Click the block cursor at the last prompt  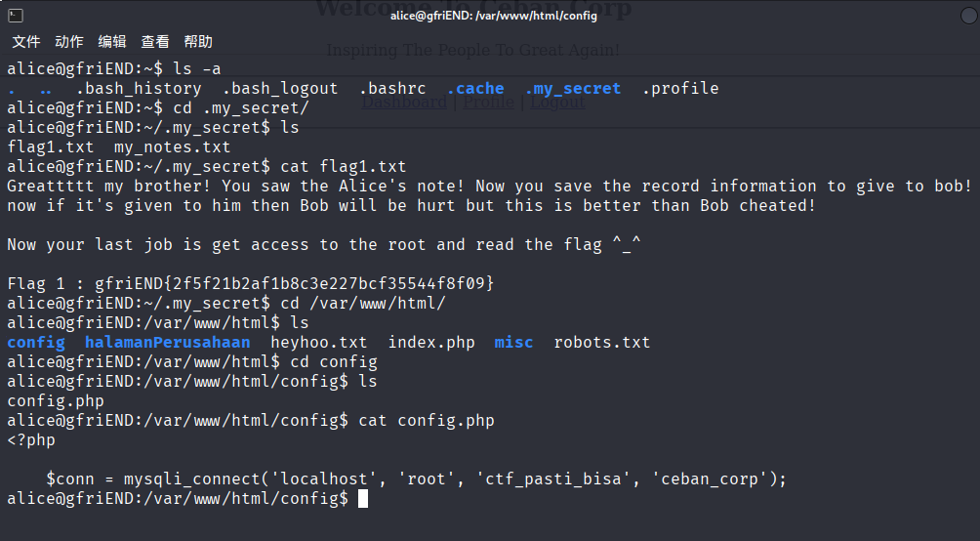click(x=362, y=498)
